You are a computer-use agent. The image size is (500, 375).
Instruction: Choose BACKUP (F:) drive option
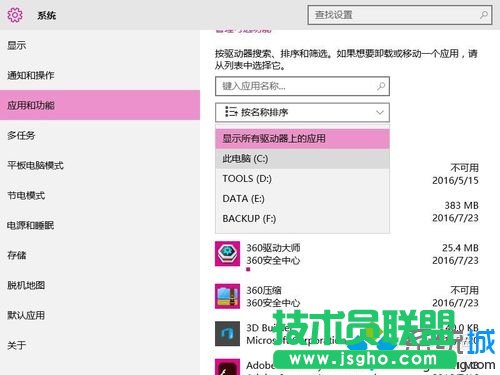point(302,219)
